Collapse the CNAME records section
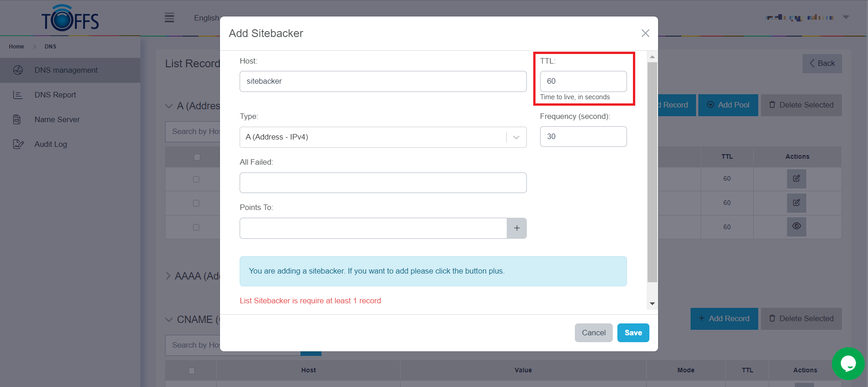The height and width of the screenshot is (387, 868). click(x=169, y=320)
